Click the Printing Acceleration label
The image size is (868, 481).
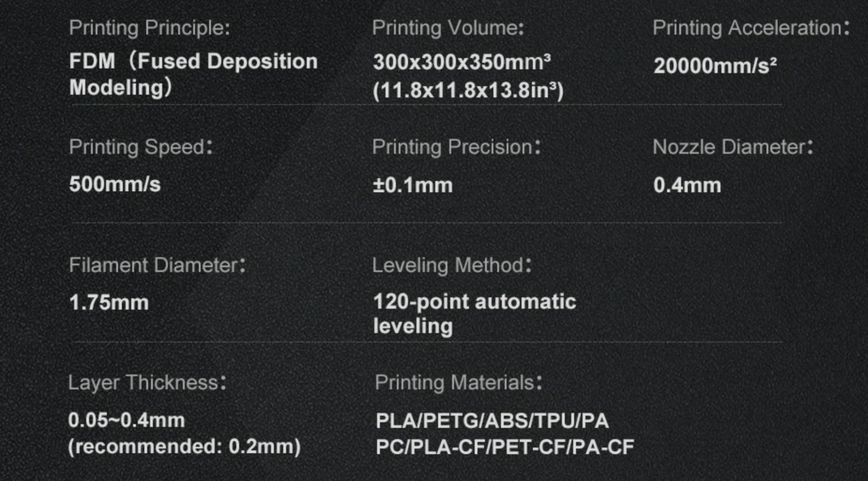pos(751,28)
